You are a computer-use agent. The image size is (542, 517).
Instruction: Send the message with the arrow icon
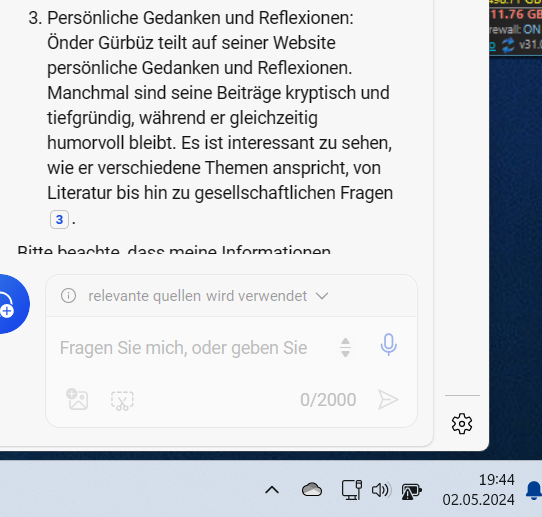point(388,400)
